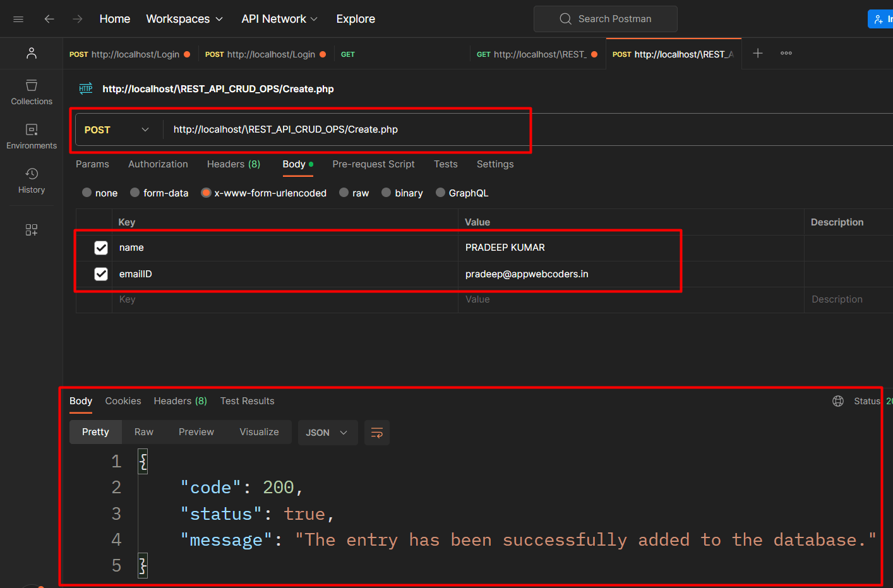The width and height of the screenshot is (893, 588).
Task: Click the pradeep@appwebcoders.in value cell
Action: tap(631, 274)
